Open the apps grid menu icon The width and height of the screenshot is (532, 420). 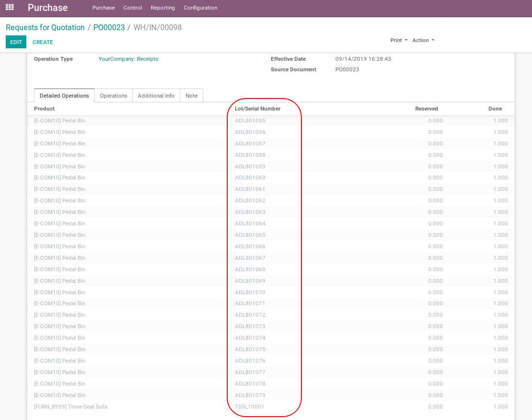(x=10, y=8)
